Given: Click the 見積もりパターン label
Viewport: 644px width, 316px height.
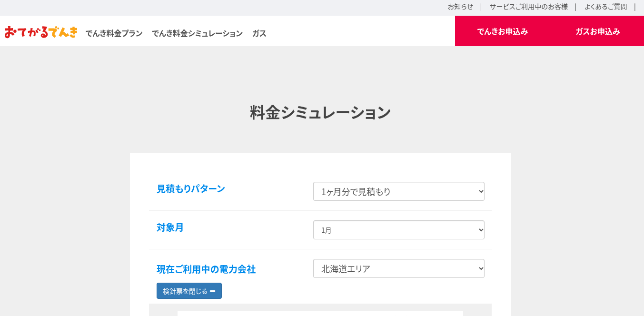Looking at the screenshot, I should click(x=190, y=188).
